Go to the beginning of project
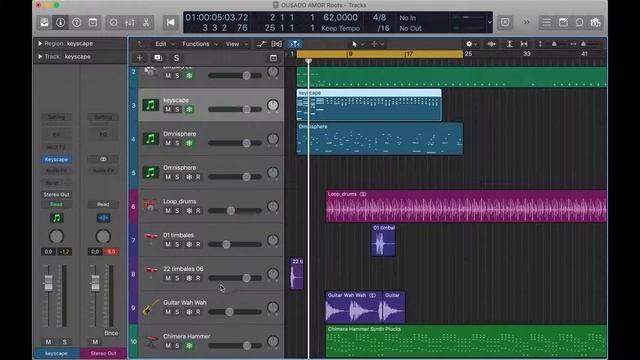 click(x=171, y=22)
